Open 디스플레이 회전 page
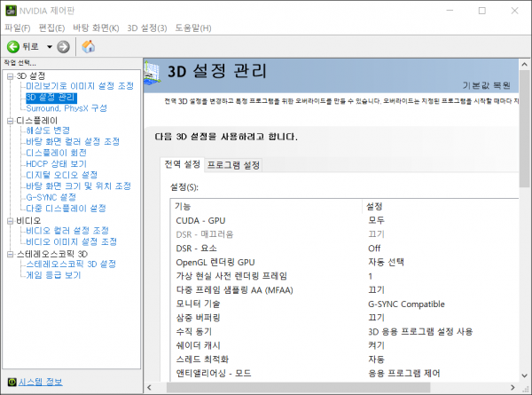Viewport: 532px width, 395px height. click(x=57, y=153)
